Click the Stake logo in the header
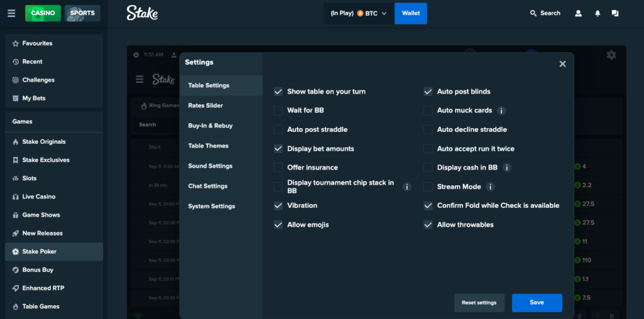This screenshot has width=644, height=319. 142,13
